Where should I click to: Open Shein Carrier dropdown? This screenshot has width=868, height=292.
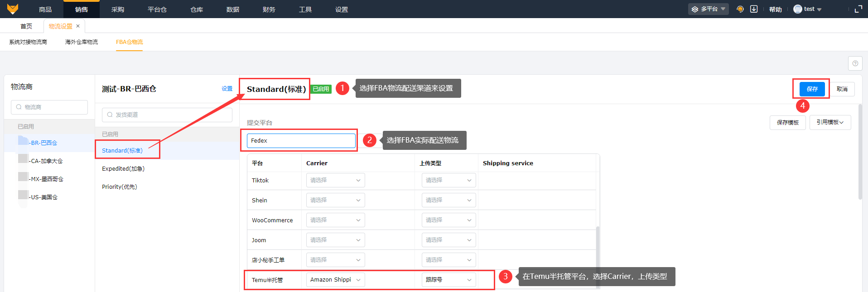tap(336, 200)
